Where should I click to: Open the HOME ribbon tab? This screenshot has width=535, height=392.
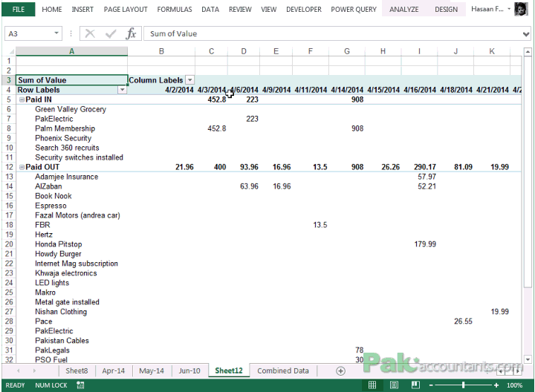tap(52, 9)
